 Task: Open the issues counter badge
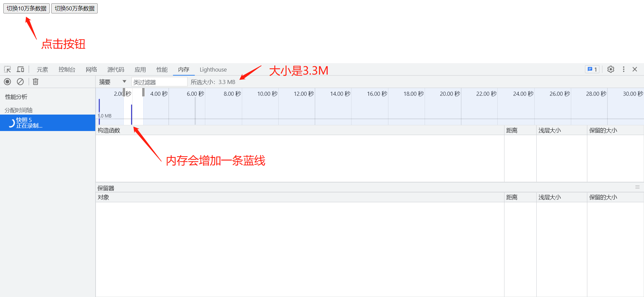point(592,69)
